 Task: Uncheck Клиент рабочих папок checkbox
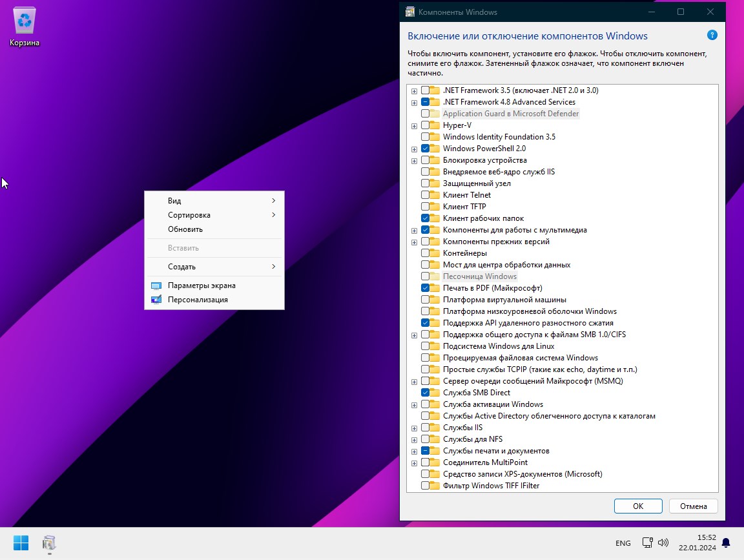point(425,218)
